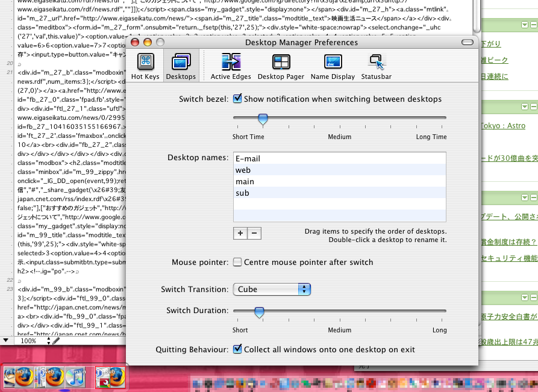Collapse the gadget above the 原子力安全白書 link
Viewport: 538px width, 392px height.
pyautogui.click(x=534, y=297)
